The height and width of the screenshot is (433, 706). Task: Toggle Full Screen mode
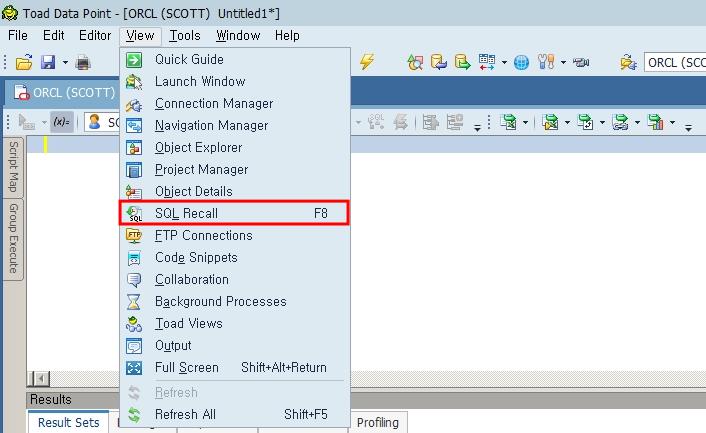(186, 368)
